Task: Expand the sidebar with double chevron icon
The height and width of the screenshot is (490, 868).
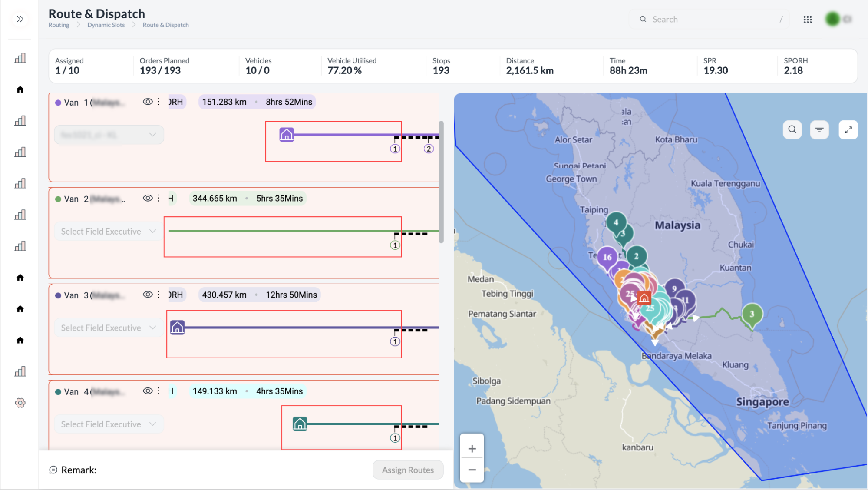Action: pyautogui.click(x=20, y=19)
